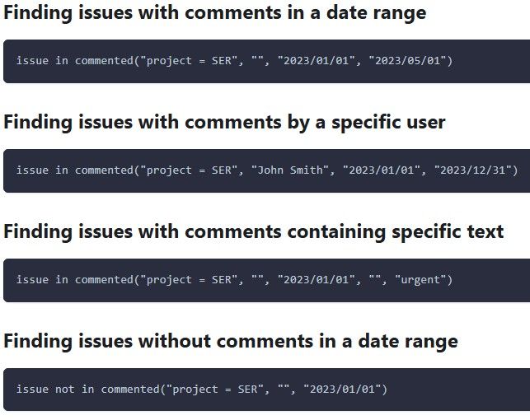Viewport: 530px width, 420px height.
Task: Click the heading about comments by a specific user
Action: pos(224,122)
